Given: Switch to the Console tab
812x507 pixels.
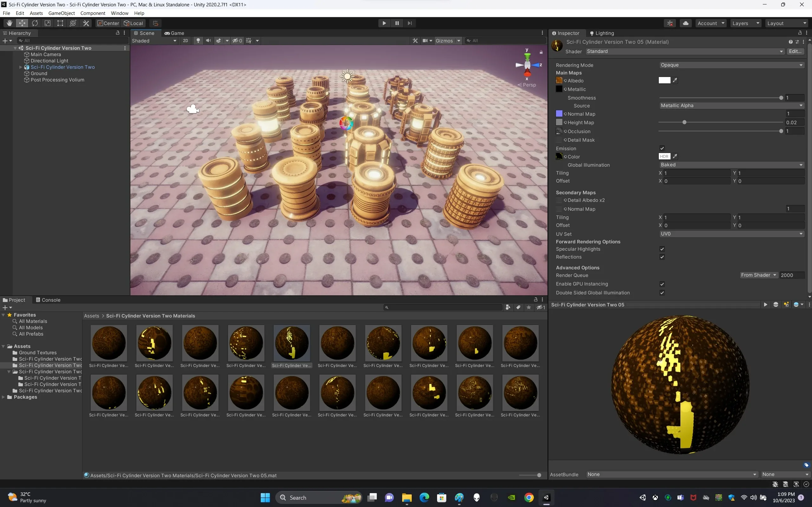Looking at the screenshot, I should tap(51, 300).
